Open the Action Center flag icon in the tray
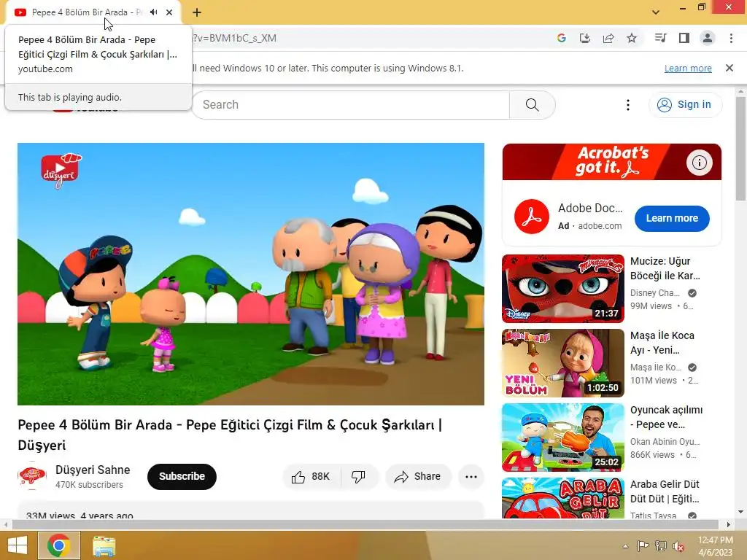The width and height of the screenshot is (747, 560). coord(643,545)
